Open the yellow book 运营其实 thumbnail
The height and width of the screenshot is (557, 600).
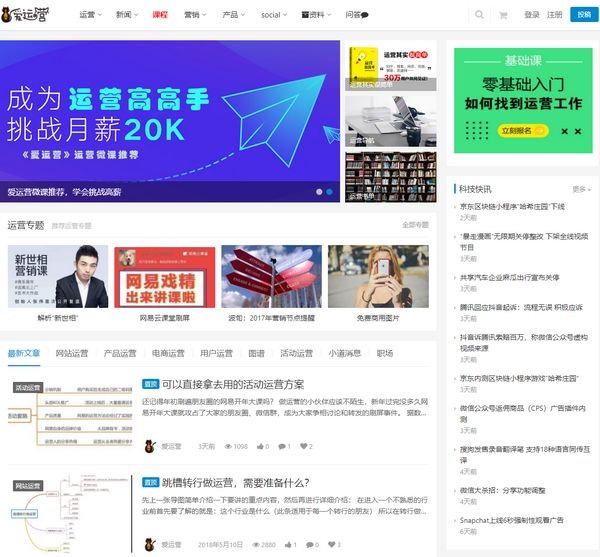391,67
